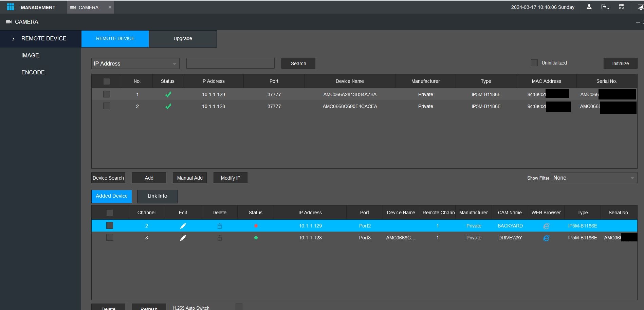Open the QR code icon
The image size is (644, 310).
click(x=622, y=7)
